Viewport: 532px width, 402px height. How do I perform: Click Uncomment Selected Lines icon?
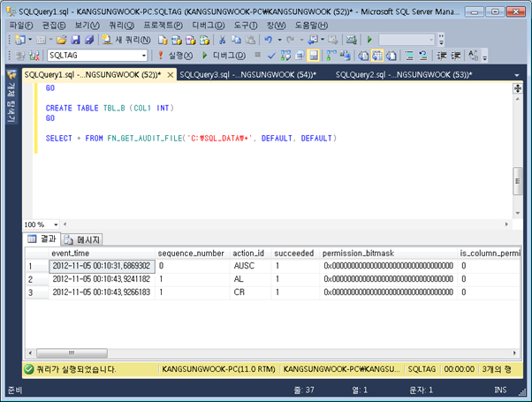tap(423, 56)
